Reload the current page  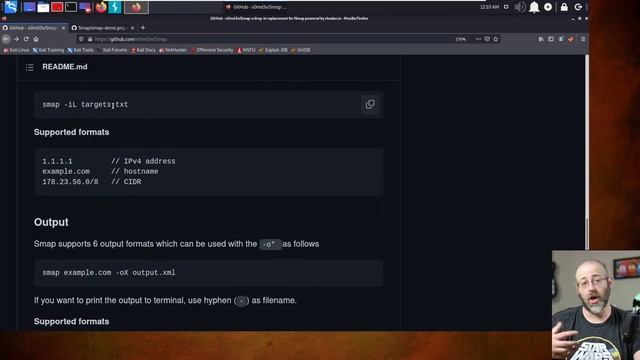(26, 39)
